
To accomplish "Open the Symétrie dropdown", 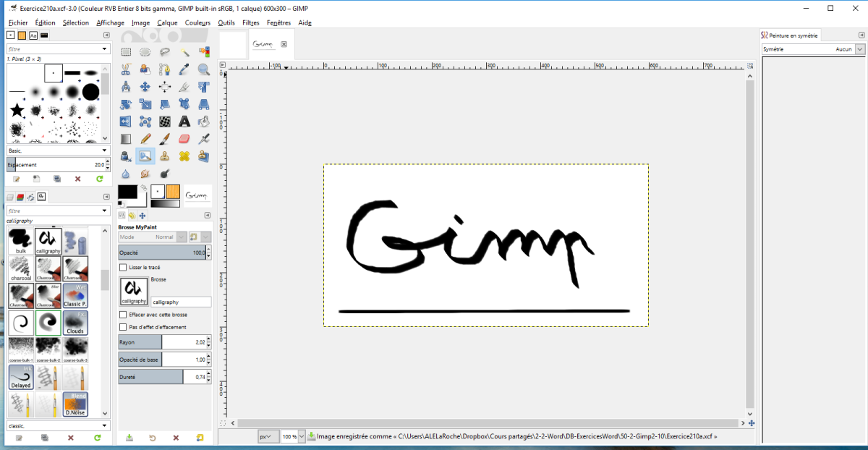I will [814, 49].
